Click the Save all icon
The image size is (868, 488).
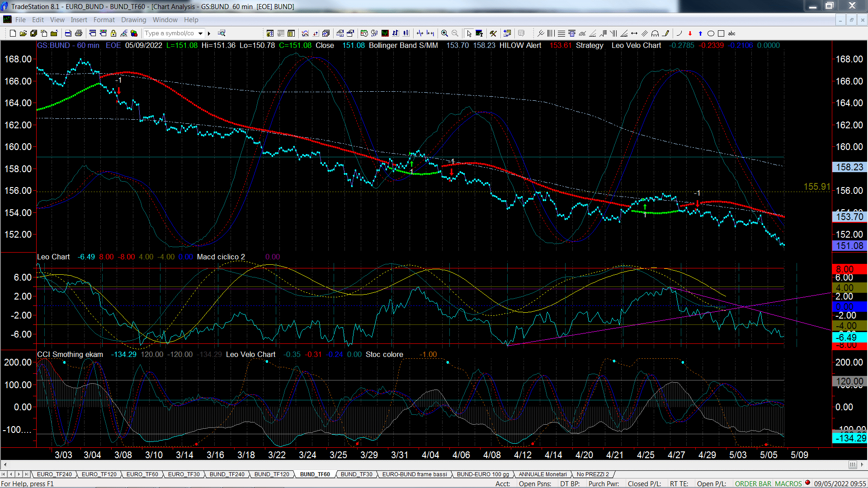[33, 33]
